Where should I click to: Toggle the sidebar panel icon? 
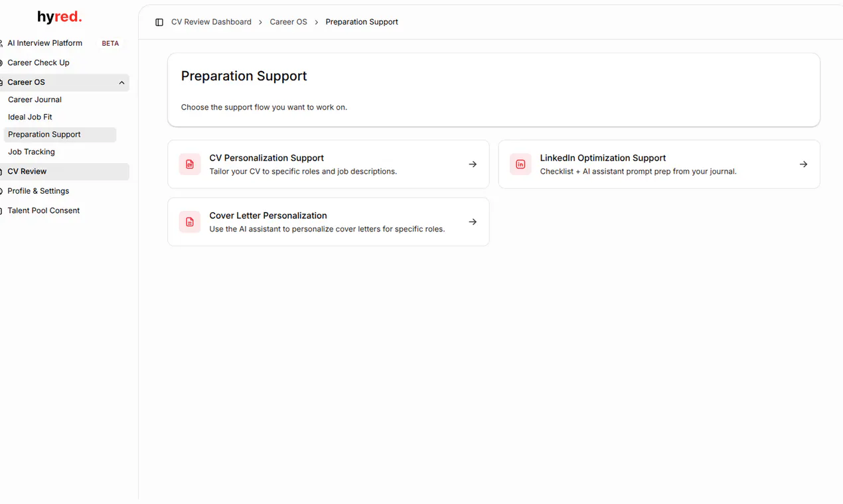click(159, 22)
